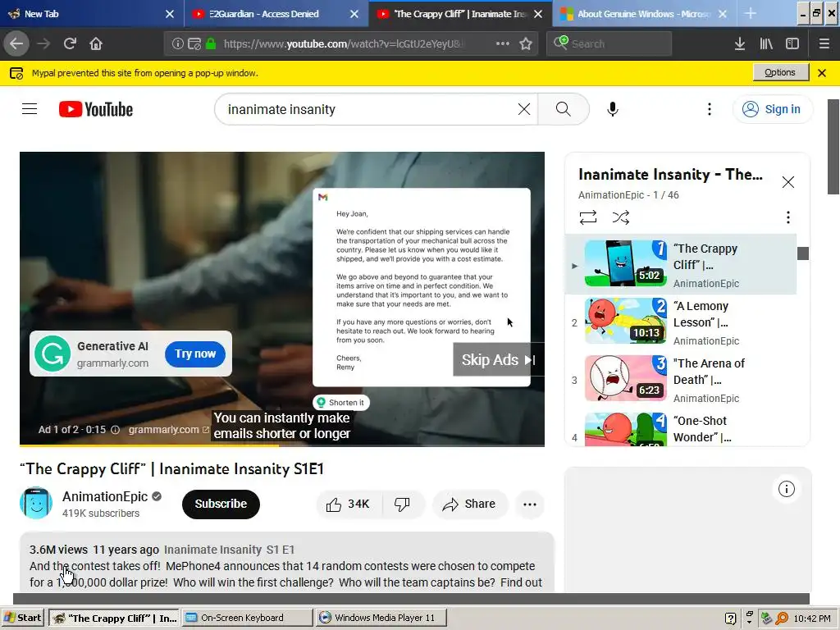Open the browser library icon
The height and width of the screenshot is (630, 840).
tap(766, 44)
